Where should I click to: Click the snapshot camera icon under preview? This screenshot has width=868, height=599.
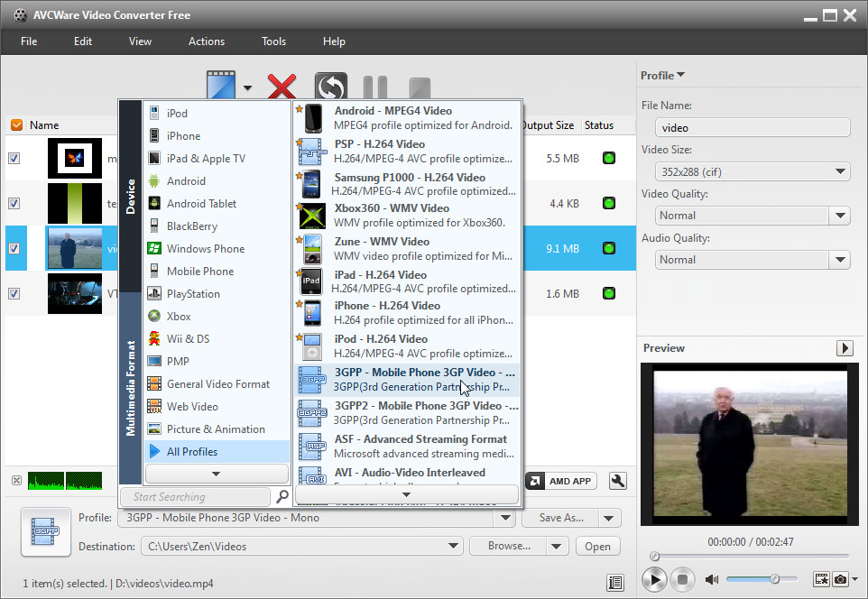(x=841, y=578)
